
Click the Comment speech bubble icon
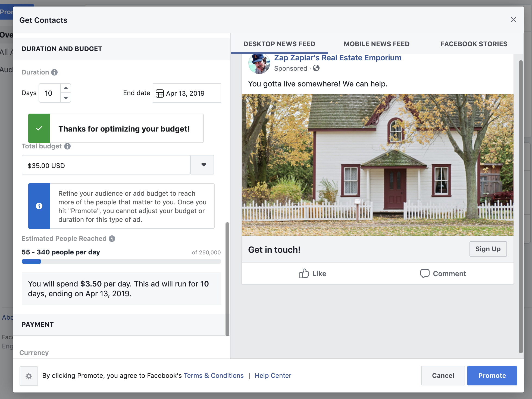point(425,273)
